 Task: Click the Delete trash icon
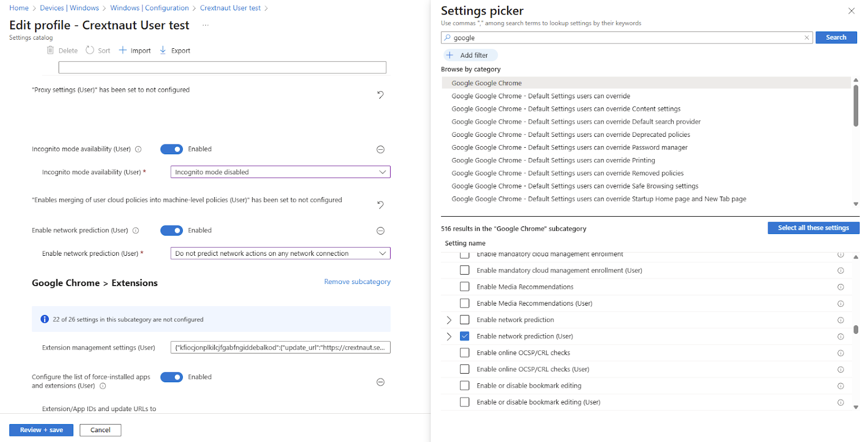pyautogui.click(x=50, y=50)
